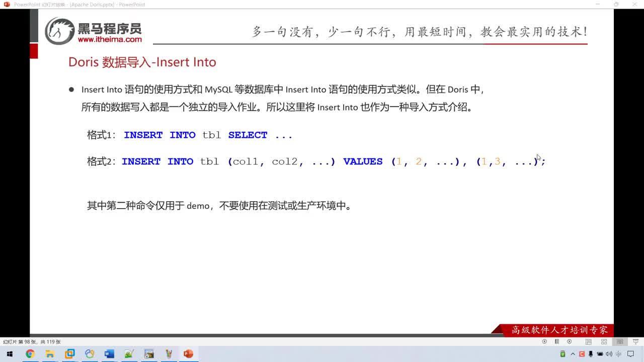Advance to the next slide arrow
The image size is (644, 362).
570,341
